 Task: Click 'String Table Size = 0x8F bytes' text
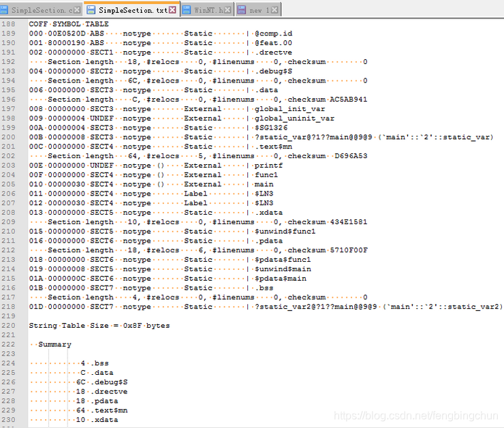click(x=99, y=325)
